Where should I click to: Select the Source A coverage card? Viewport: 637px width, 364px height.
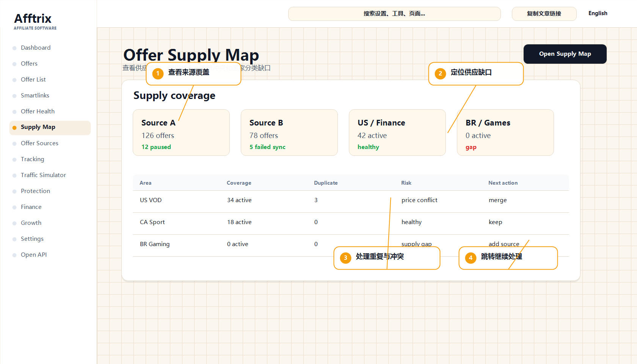point(181,133)
